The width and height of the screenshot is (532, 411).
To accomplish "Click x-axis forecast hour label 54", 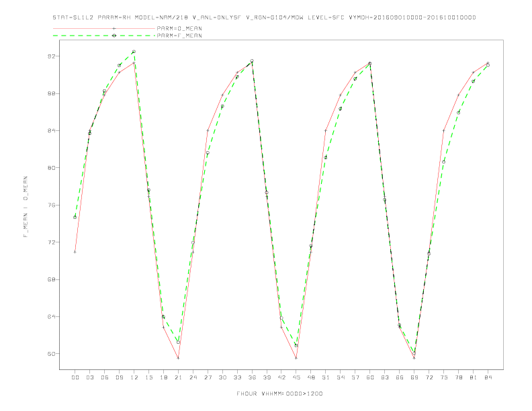I will pos(341,377).
